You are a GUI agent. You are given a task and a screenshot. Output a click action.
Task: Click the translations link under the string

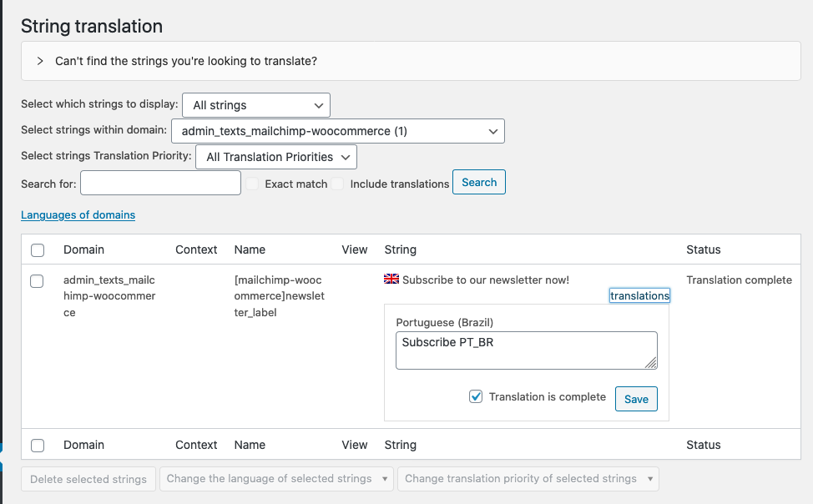click(x=639, y=295)
